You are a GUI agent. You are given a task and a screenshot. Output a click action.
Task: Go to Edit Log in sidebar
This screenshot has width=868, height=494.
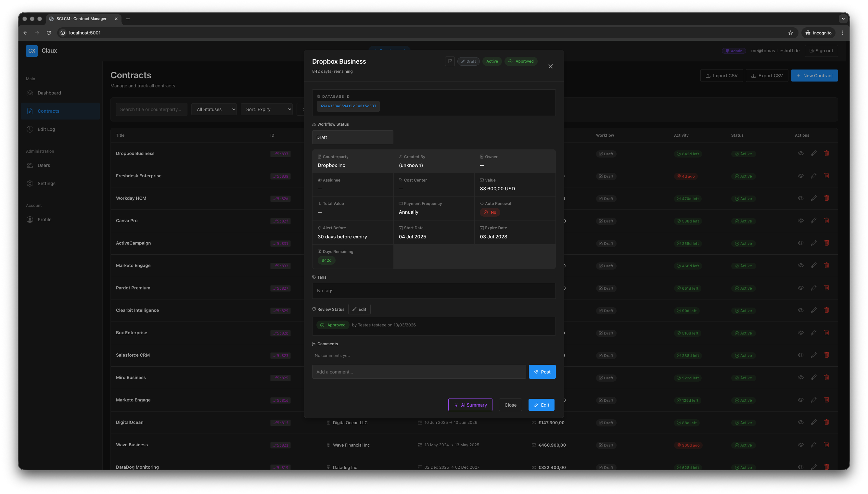tap(46, 129)
